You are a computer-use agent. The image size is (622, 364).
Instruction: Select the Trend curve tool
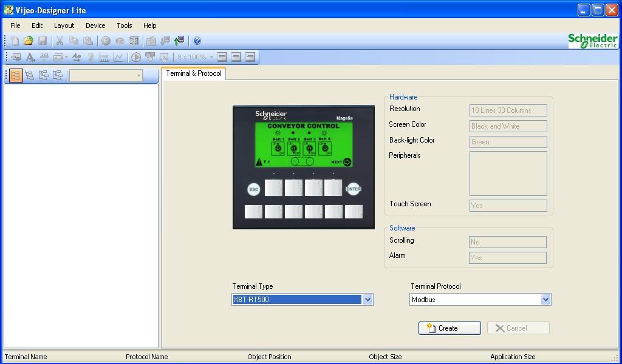click(x=118, y=56)
